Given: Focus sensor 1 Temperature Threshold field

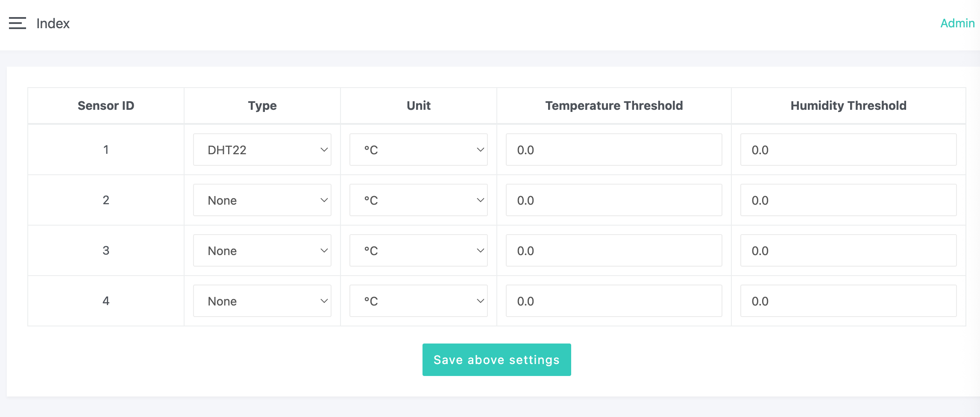Looking at the screenshot, I should (613, 150).
